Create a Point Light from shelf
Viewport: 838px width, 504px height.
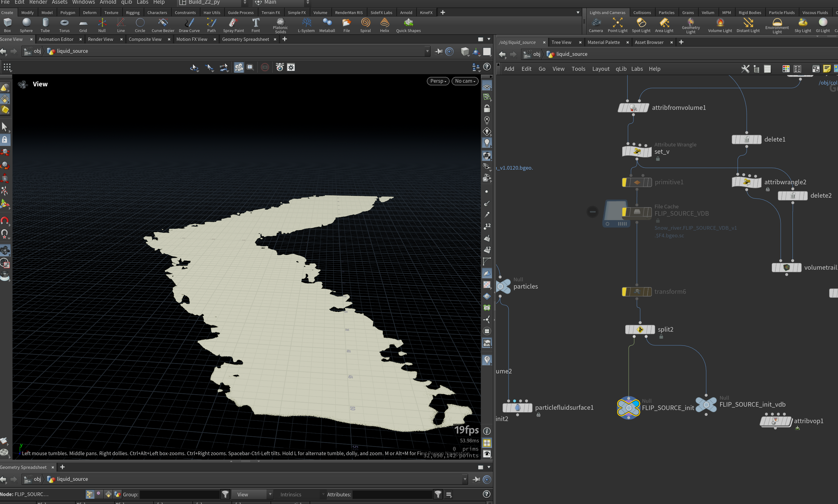tap(617, 25)
